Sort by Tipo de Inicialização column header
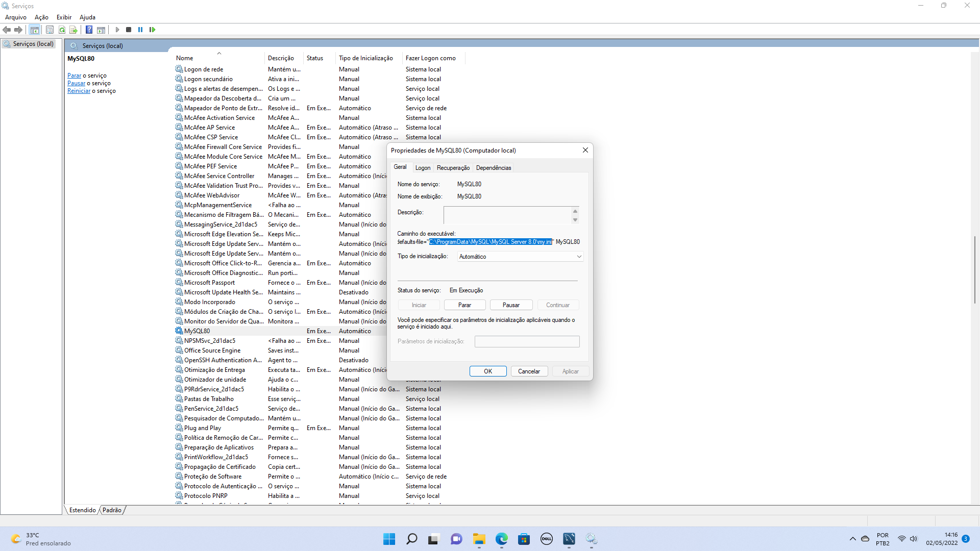 coord(369,58)
